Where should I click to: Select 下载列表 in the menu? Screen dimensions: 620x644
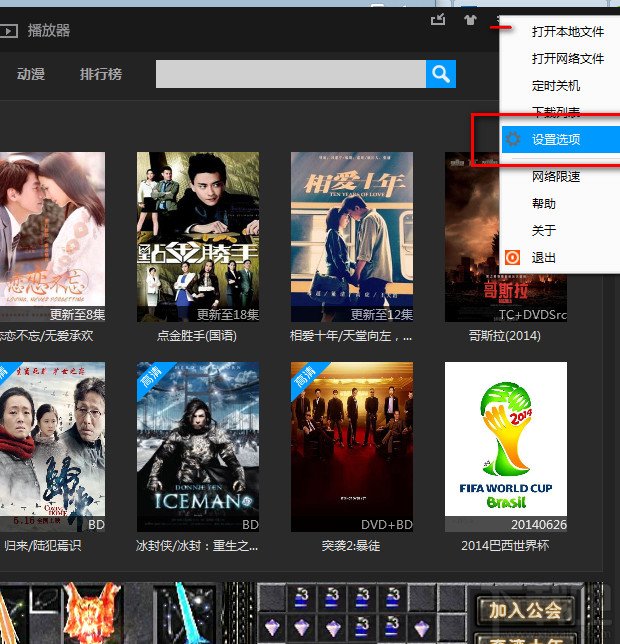pos(556,112)
